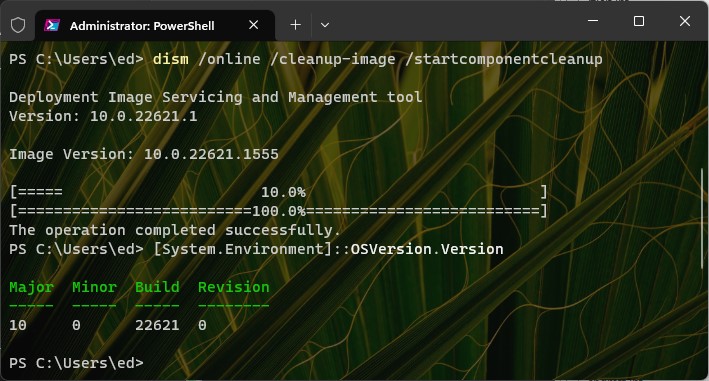
Task: Click the 'Minor' column header
Action: click(x=95, y=287)
